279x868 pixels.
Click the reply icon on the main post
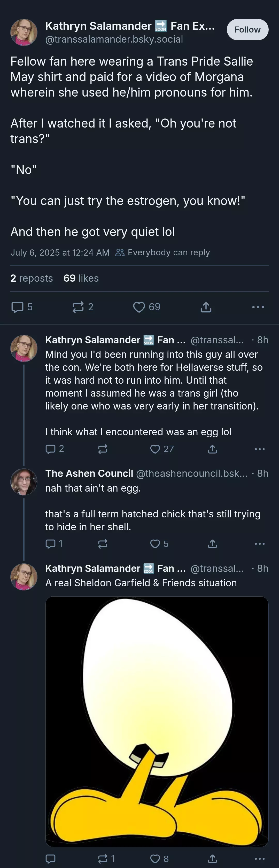pyautogui.click(x=18, y=307)
